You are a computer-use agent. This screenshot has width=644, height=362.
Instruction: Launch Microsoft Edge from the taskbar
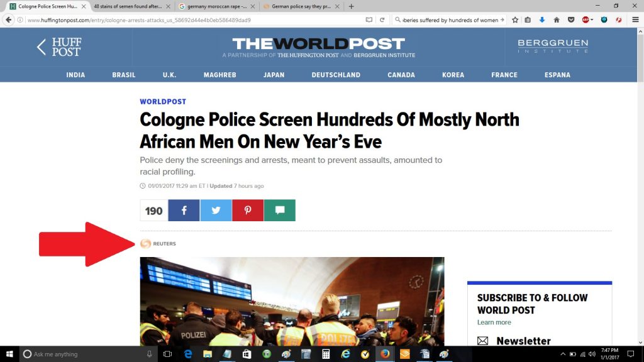point(188,354)
